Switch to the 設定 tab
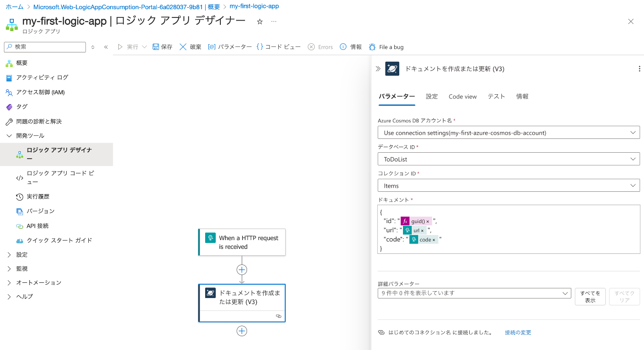 click(x=432, y=97)
